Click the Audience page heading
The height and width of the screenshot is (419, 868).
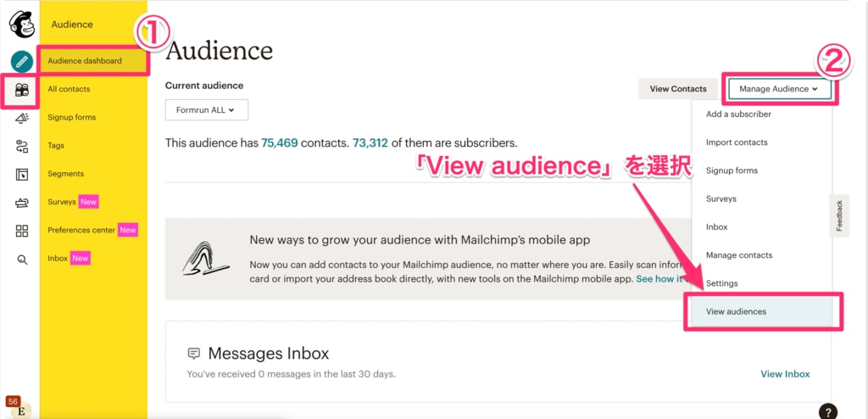[220, 50]
